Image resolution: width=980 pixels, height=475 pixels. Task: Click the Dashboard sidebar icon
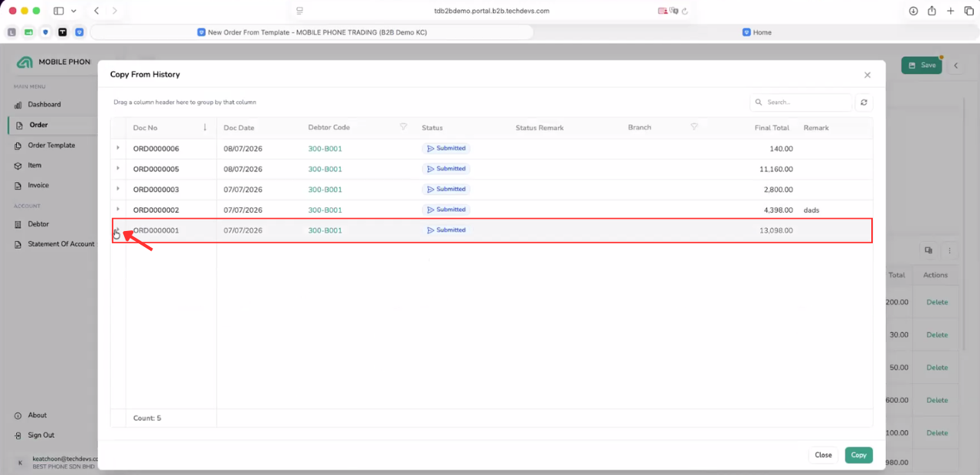point(18,104)
